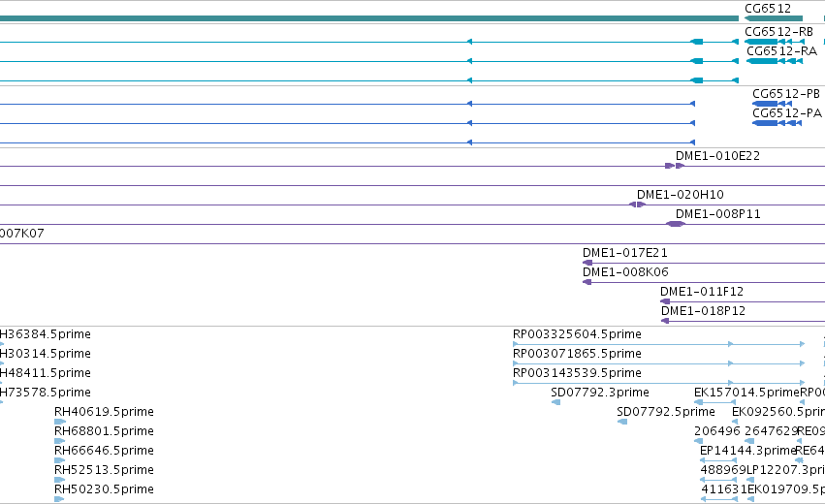Click the RH66646.5prime EST label
825x504 pixels.
[x=104, y=451]
